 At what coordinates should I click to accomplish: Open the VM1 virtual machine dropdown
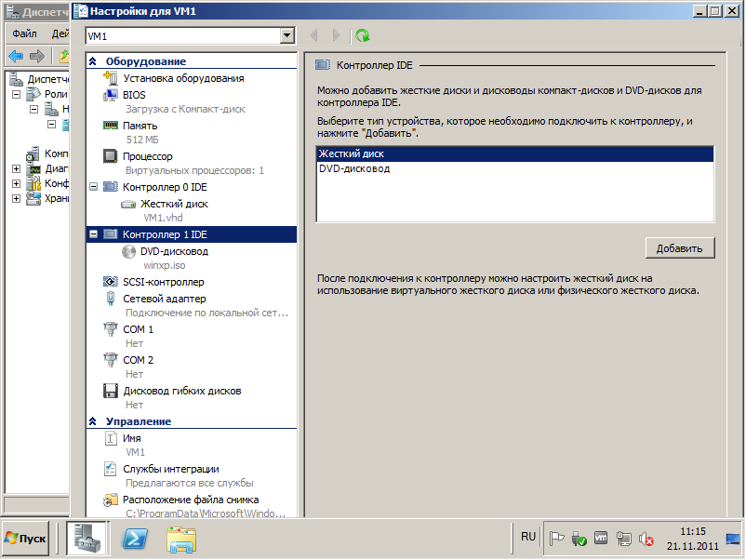coord(286,35)
